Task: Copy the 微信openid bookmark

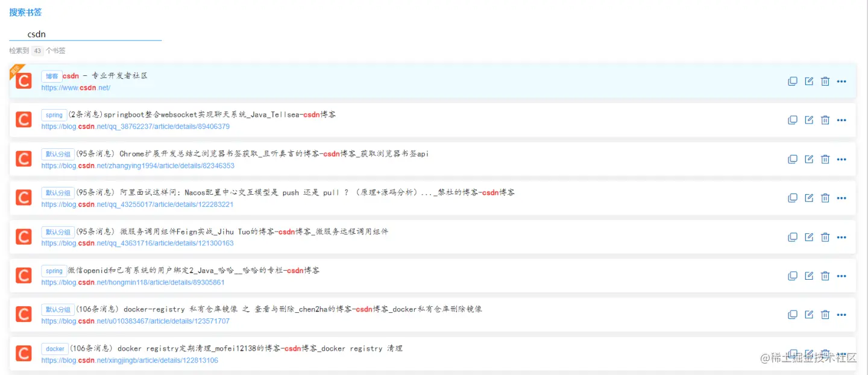Action: click(x=793, y=276)
